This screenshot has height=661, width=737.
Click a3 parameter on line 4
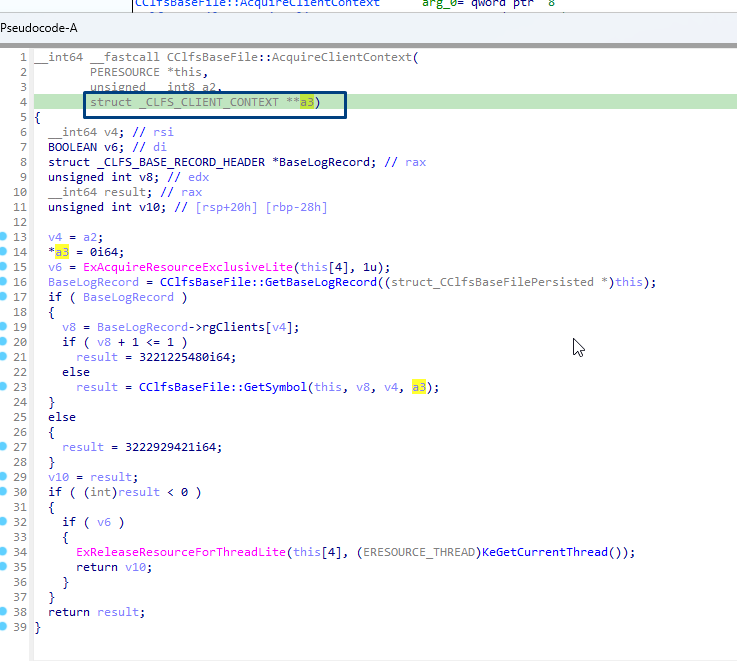306,102
